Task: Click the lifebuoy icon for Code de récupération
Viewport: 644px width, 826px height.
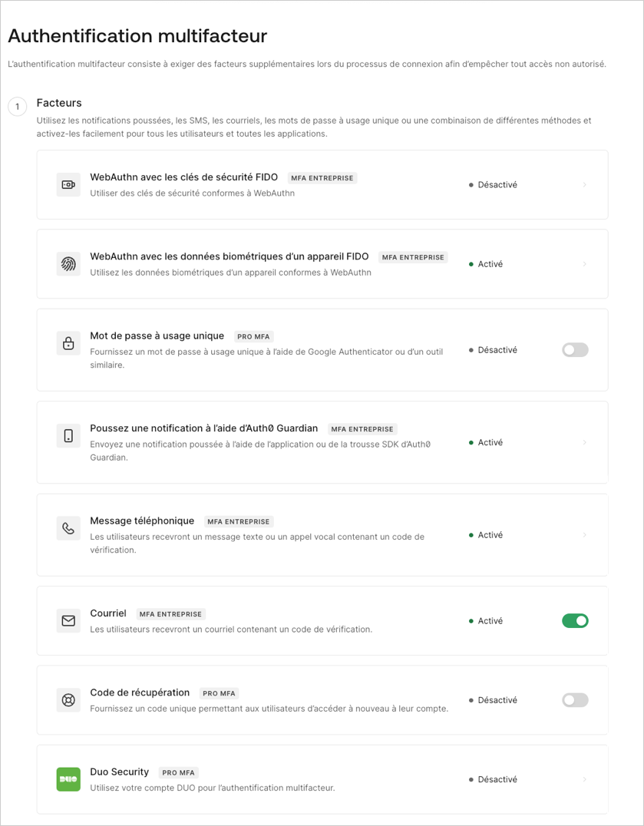Action: click(x=68, y=699)
